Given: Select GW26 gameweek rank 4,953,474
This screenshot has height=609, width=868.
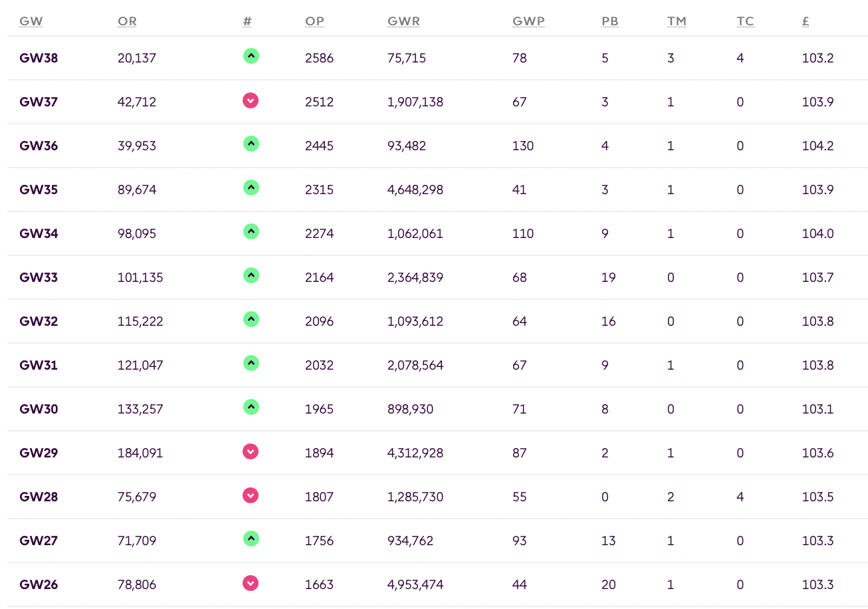Looking at the screenshot, I should point(415,584).
